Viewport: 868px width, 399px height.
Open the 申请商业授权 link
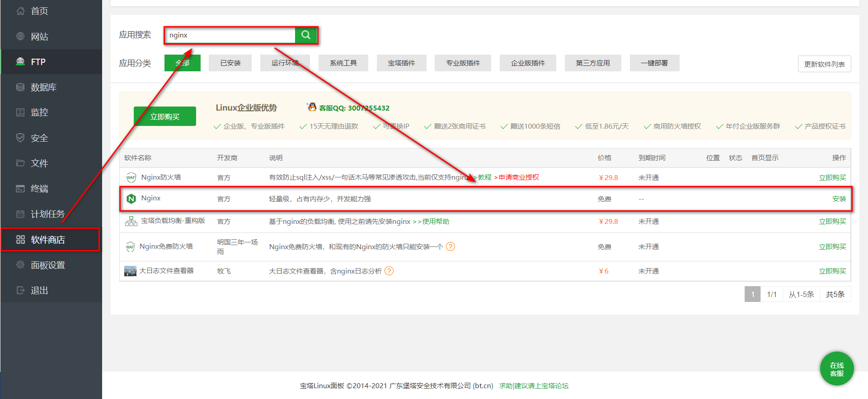click(519, 177)
